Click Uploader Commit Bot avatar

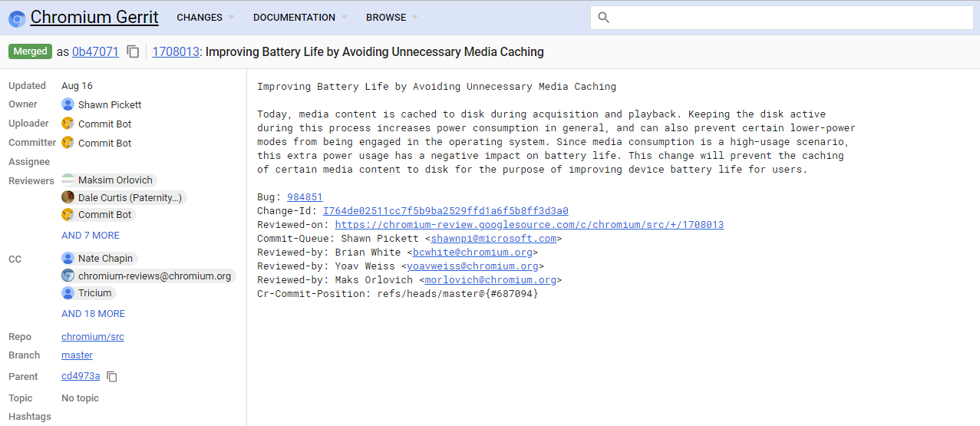pos(68,124)
